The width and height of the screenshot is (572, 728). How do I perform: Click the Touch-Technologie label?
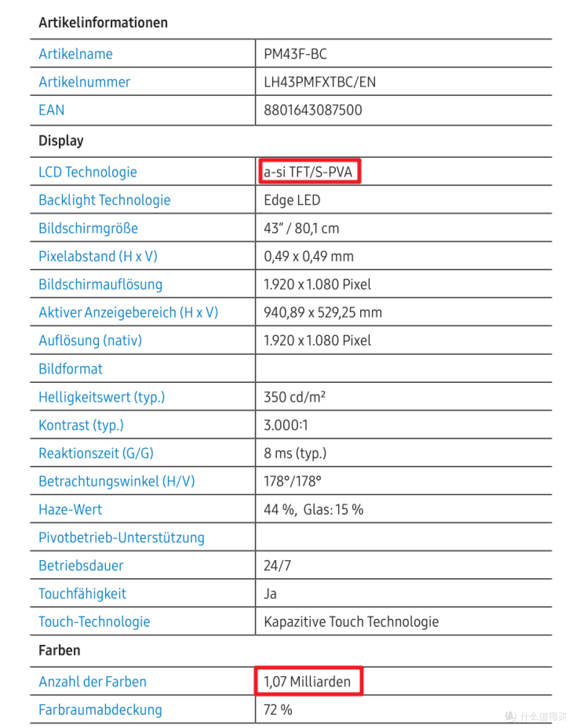(94, 622)
